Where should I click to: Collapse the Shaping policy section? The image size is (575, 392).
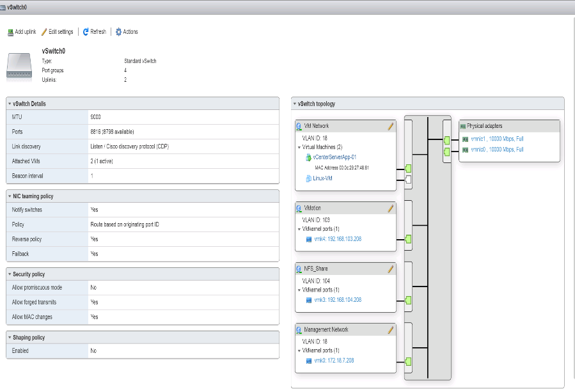[x=10, y=338]
